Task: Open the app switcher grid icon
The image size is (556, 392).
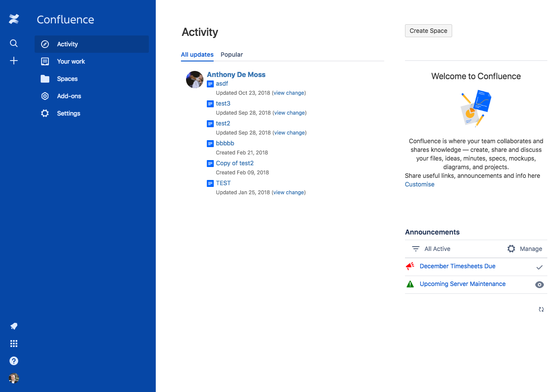Action: click(x=14, y=344)
